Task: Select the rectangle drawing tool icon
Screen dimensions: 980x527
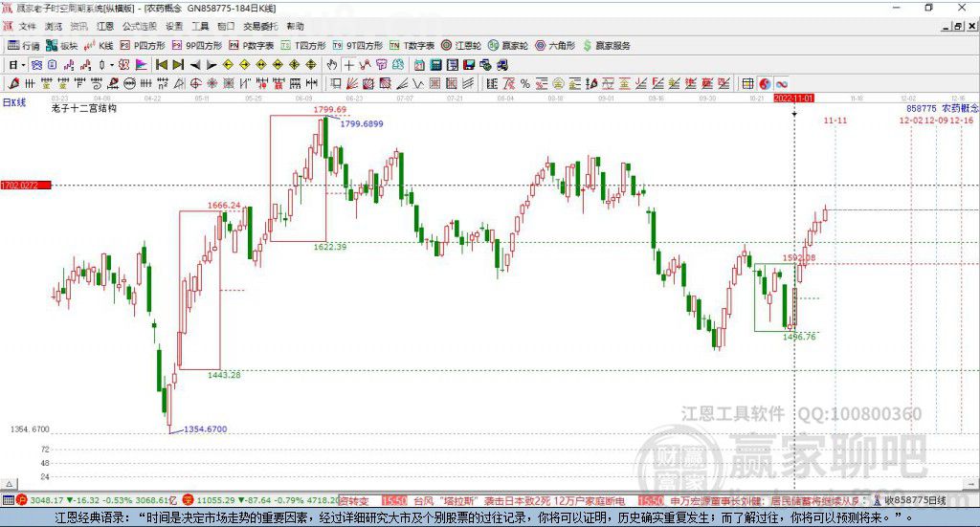Action: 336,83
